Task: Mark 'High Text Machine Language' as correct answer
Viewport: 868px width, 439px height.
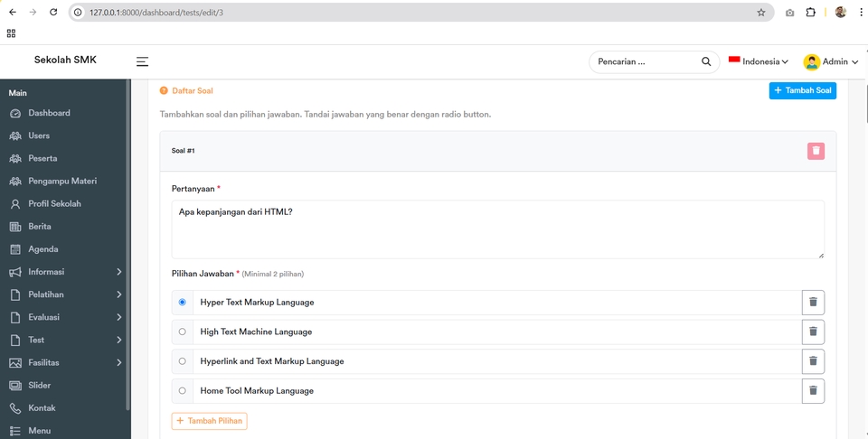Action: tap(183, 332)
